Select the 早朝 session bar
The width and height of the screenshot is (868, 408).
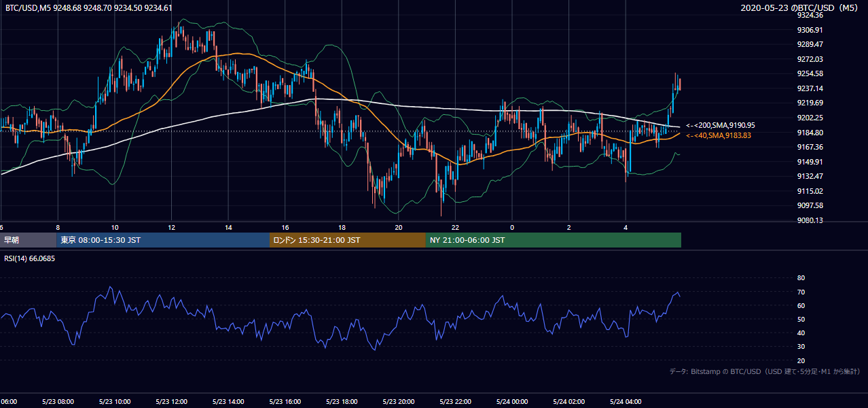(x=28, y=240)
